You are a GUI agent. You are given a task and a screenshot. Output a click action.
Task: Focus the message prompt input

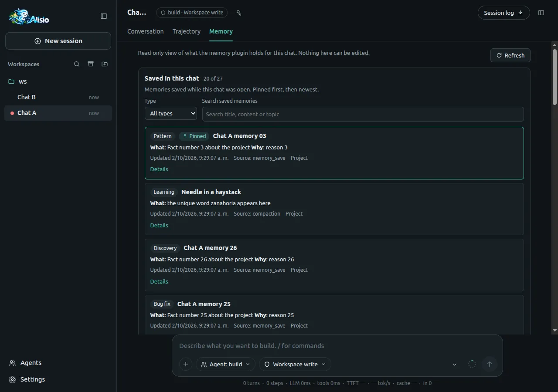(x=337, y=346)
